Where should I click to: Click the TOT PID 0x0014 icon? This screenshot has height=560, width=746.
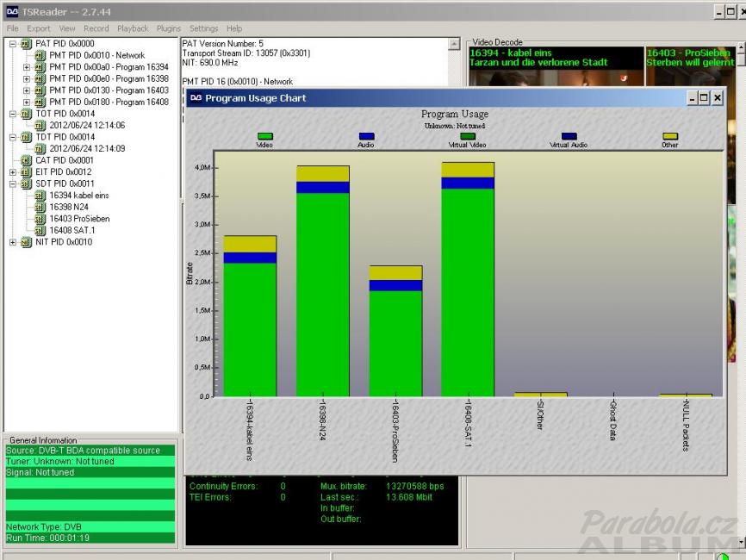26,114
